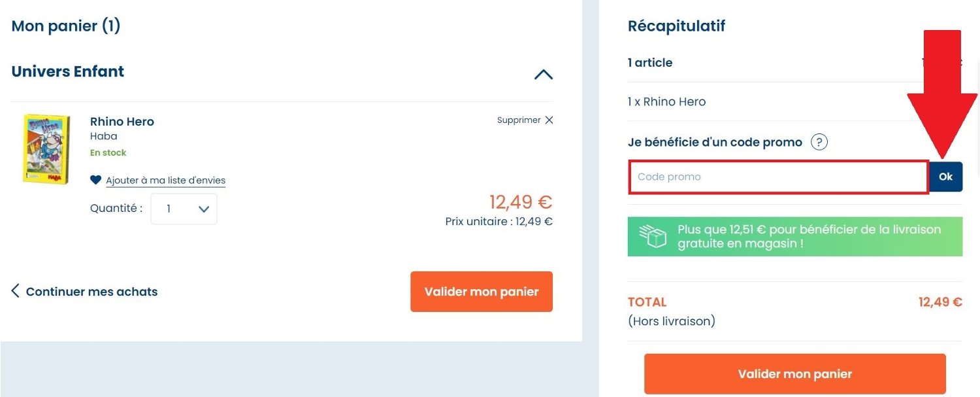Screen dimensions: 980x397
Task: Click Valider mon panier in the Récapitulatif
Action: point(794,373)
